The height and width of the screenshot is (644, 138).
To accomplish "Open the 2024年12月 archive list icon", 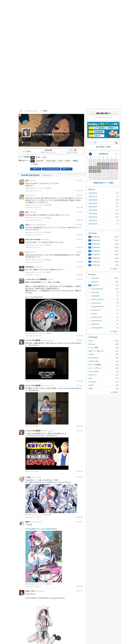I will coord(90,237).
